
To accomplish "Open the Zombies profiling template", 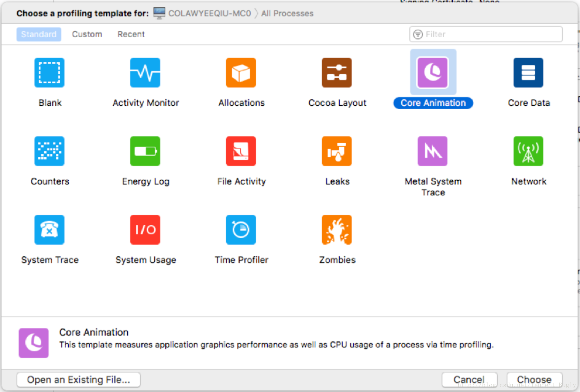I will coord(337,230).
